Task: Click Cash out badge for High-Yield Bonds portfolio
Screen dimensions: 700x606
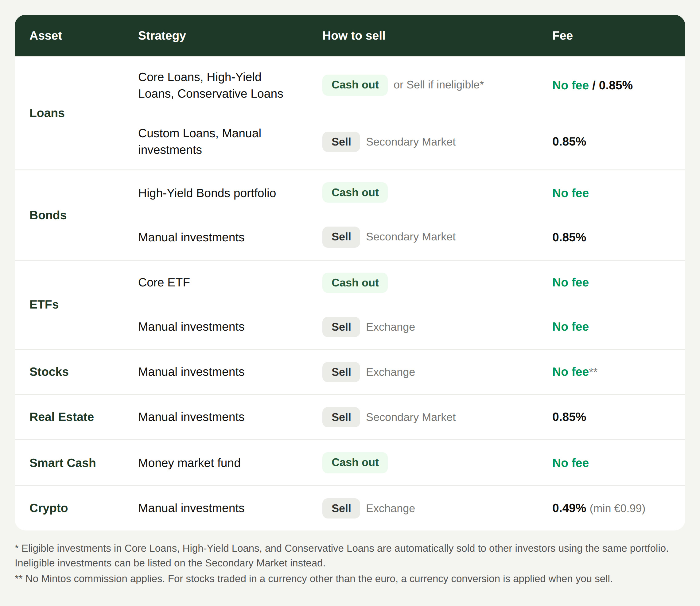Action: click(x=355, y=192)
